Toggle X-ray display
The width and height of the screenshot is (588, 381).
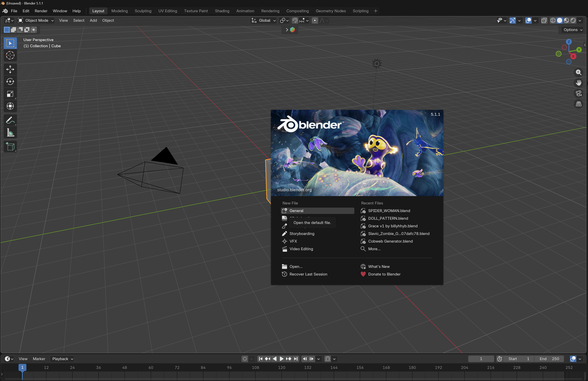[544, 20]
